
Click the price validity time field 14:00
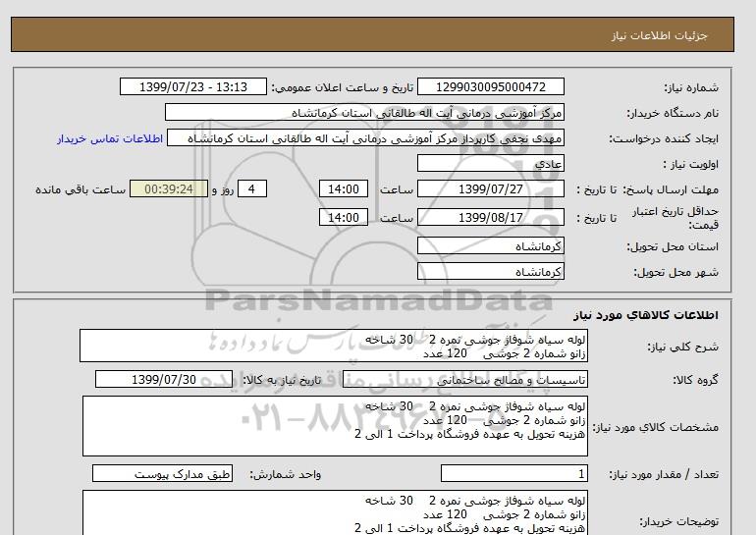344,217
